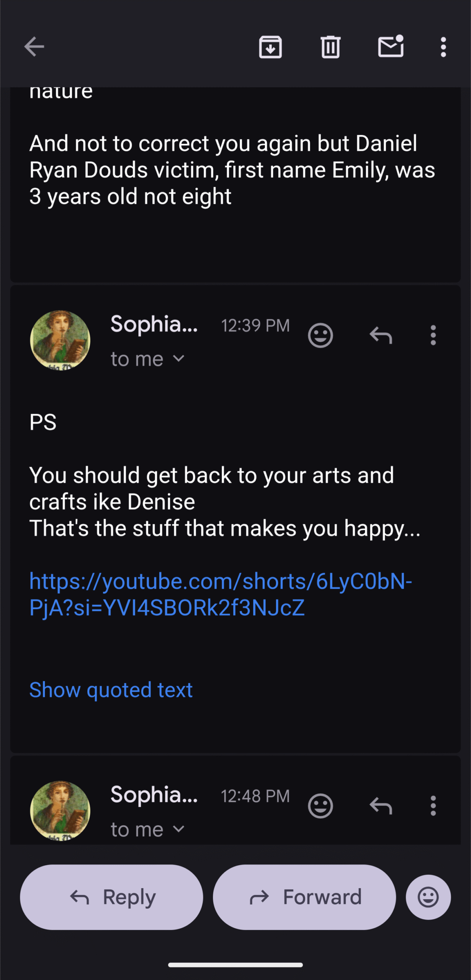Viewport: 471px width, 980px height.
Task: Delete the conversation with trash icon
Action: 330,47
